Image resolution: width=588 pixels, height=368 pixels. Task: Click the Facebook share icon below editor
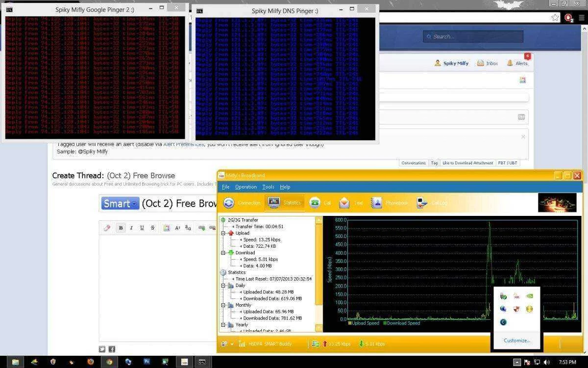pos(112,349)
